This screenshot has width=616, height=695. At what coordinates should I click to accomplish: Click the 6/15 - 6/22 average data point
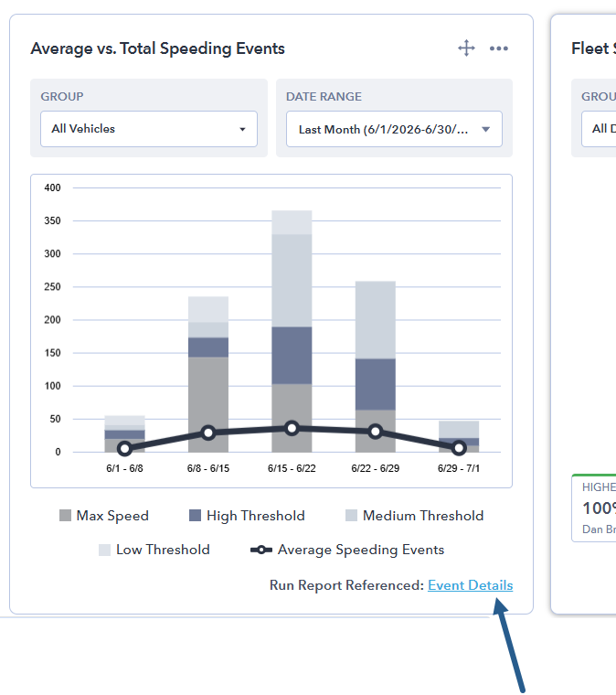click(x=292, y=428)
